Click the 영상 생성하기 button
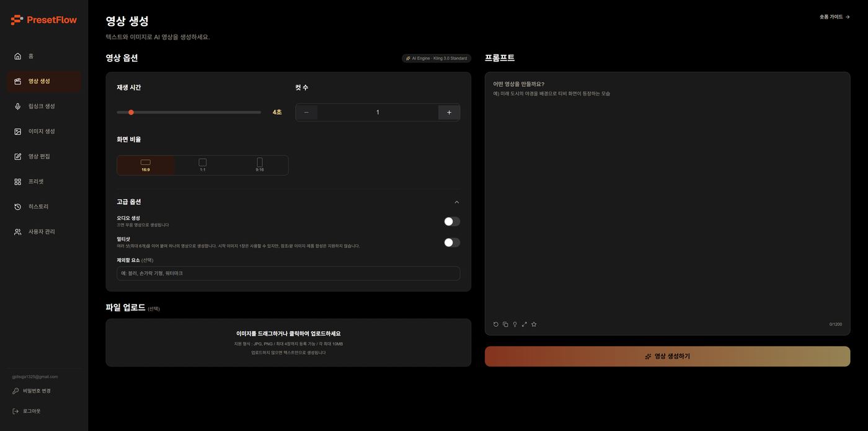The height and width of the screenshot is (431, 868). [x=667, y=357]
